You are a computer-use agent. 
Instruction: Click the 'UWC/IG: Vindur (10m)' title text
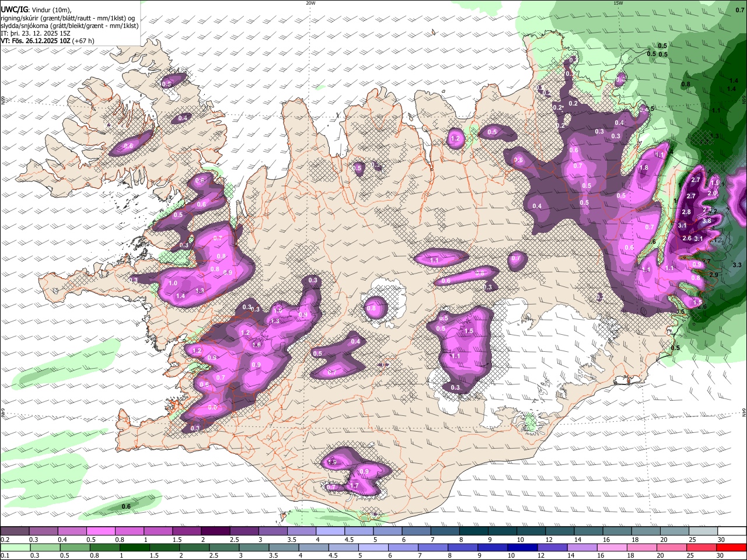pos(36,10)
